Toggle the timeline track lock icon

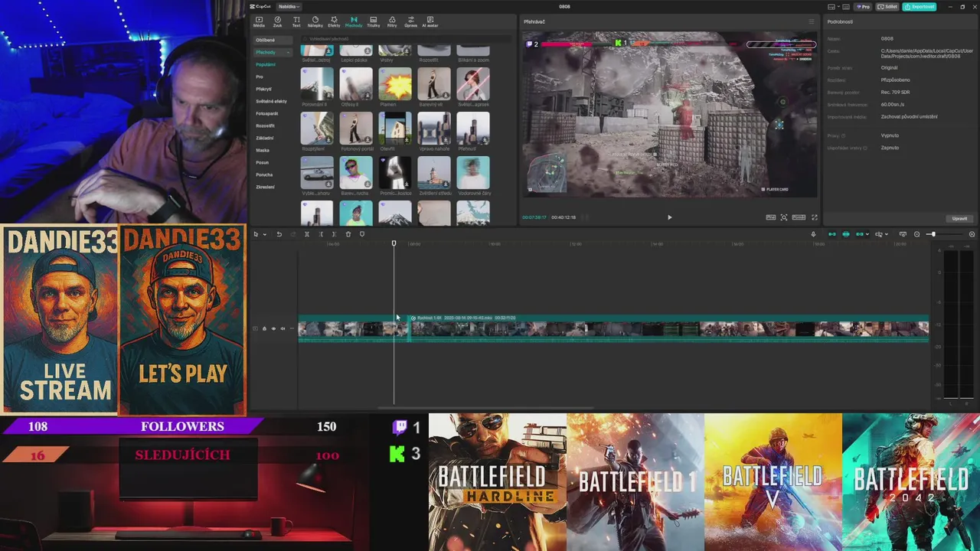click(264, 329)
